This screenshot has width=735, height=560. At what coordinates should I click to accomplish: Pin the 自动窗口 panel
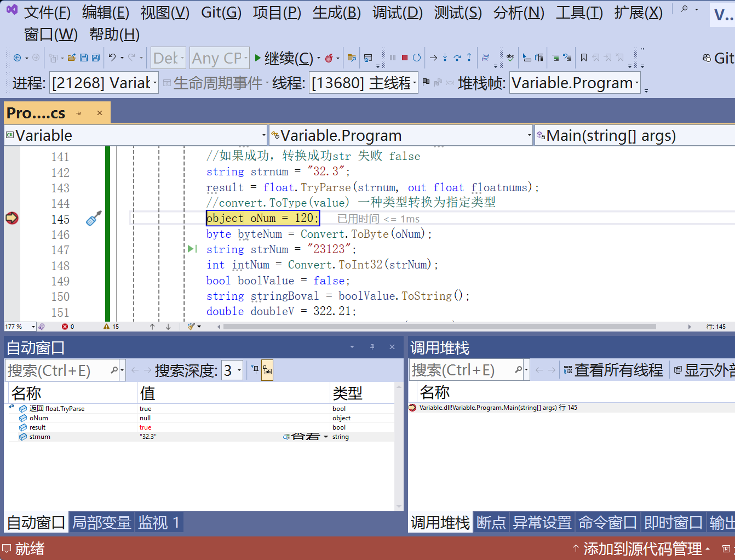click(x=372, y=347)
